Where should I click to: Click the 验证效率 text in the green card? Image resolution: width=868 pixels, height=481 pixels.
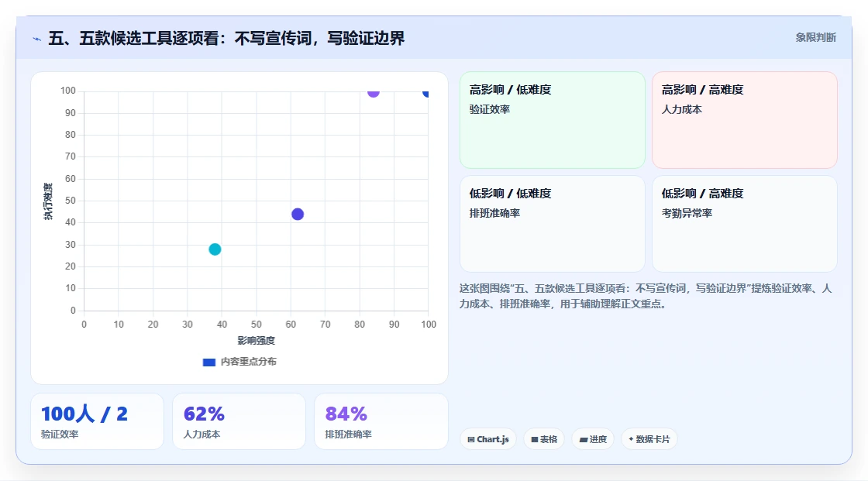[489, 109]
